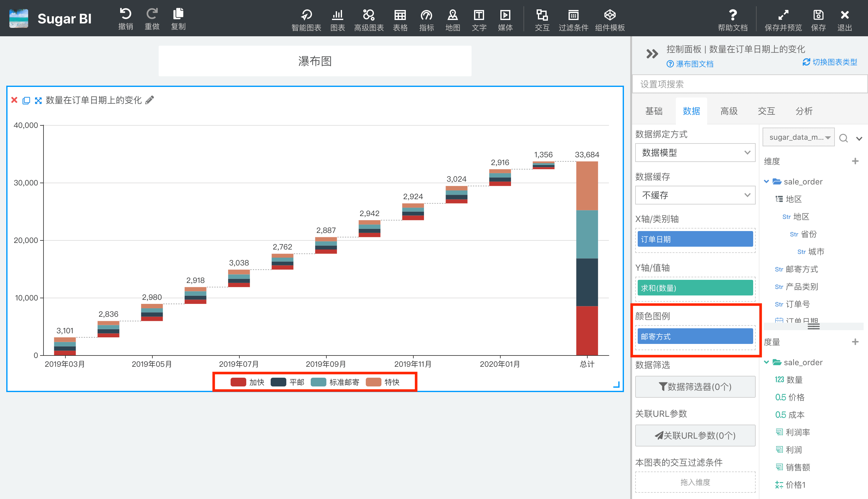Toggle the 加快 legend series
868x499 pixels.
pyautogui.click(x=247, y=382)
